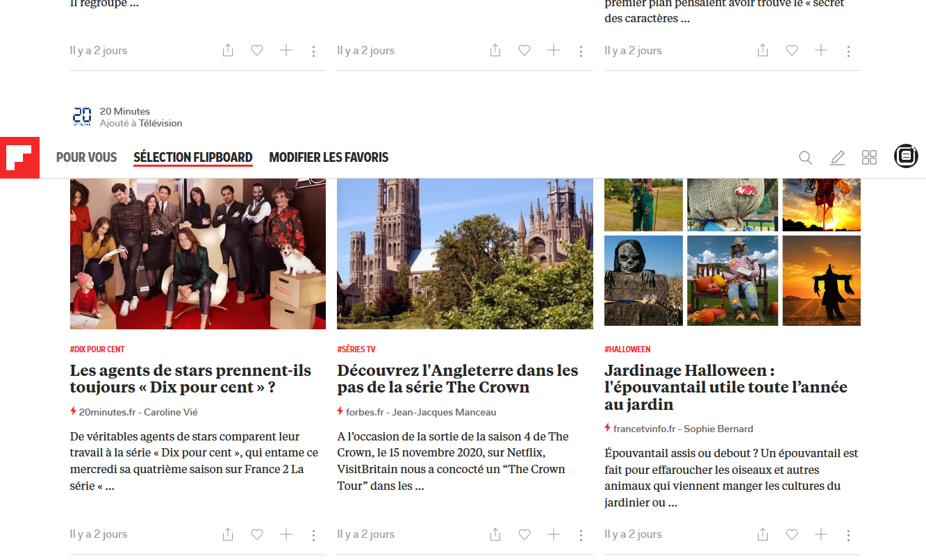Share The Crown article
The image size is (926, 560).
(495, 534)
